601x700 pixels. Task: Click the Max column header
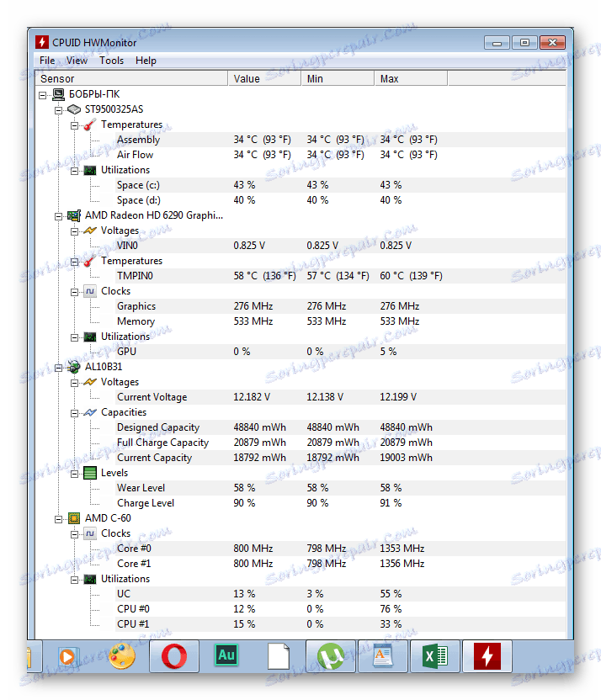tap(411, 78)
